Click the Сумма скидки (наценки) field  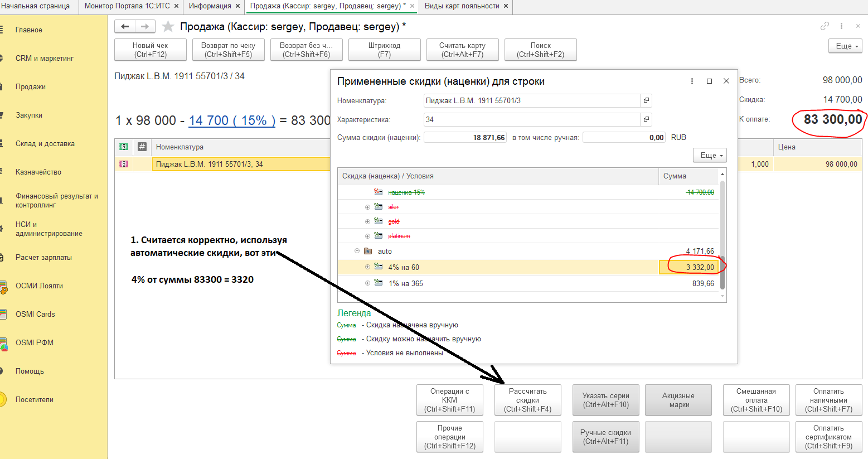pyautogui.click(x=465, y=137)
